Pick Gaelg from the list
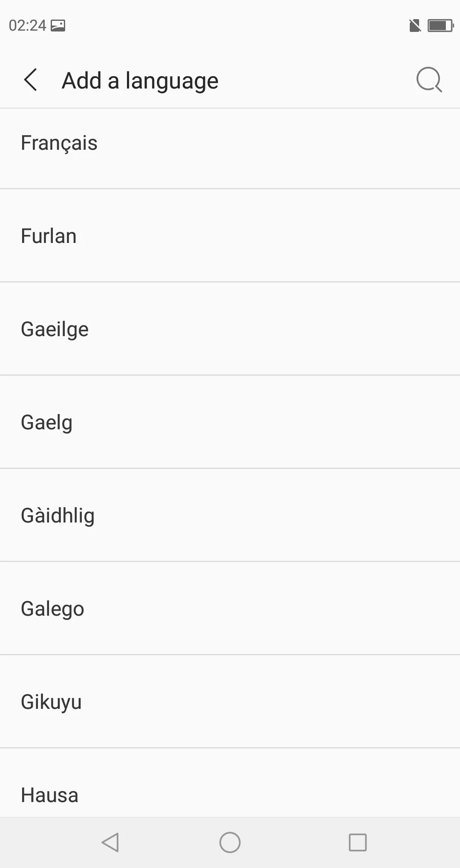The width and height of the screenshot is (460, 868). (x=46, y=423)
